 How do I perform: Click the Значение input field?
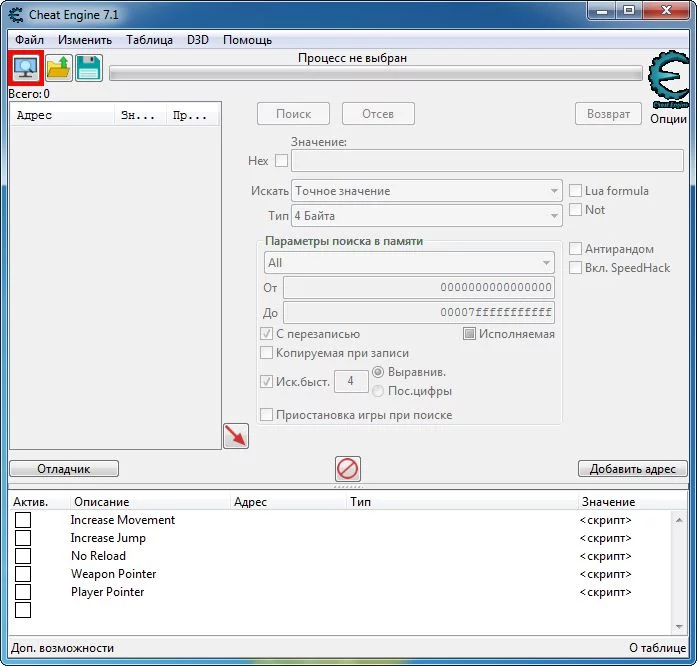[x=487, y=160]
